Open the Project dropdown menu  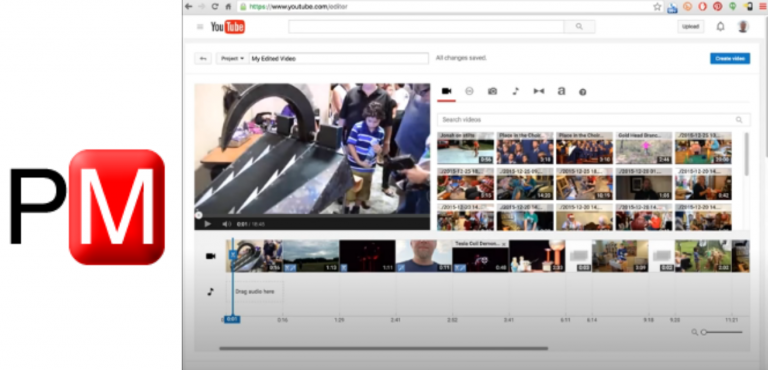point(232,58)
